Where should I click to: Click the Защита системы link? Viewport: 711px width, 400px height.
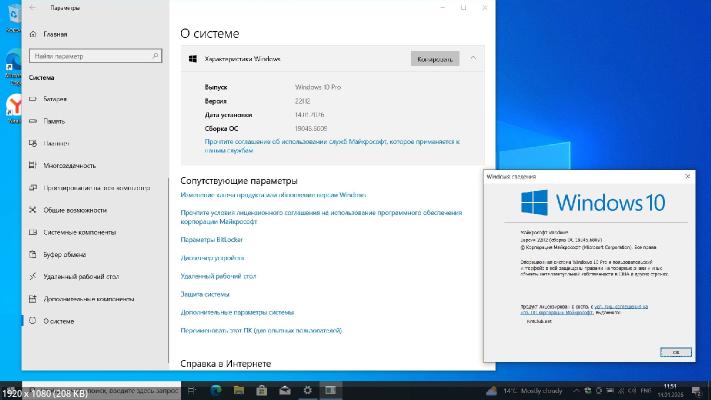(205, 294)
